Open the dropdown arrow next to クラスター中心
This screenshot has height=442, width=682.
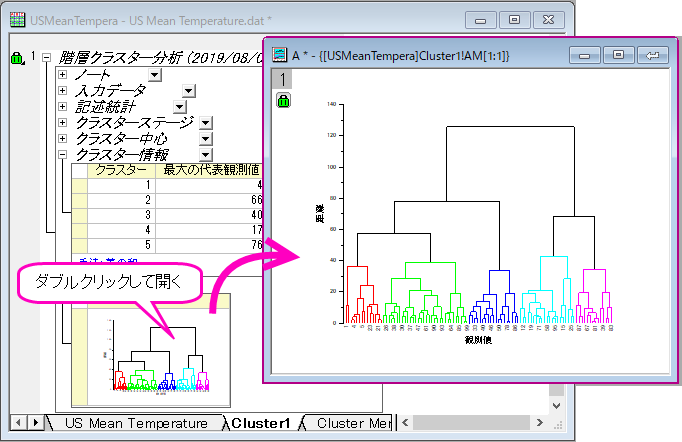[x=205, y=139]
